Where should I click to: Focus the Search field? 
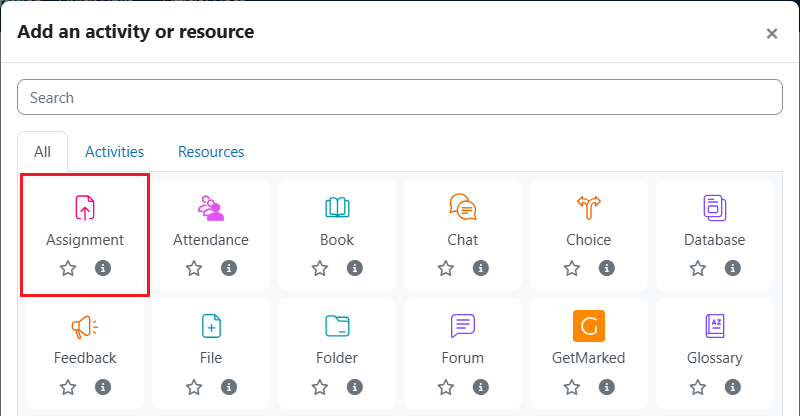pos(399,97)
